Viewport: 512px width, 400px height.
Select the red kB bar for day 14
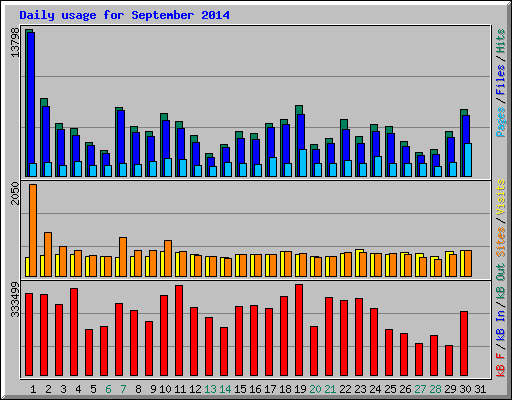pos(224,352)
